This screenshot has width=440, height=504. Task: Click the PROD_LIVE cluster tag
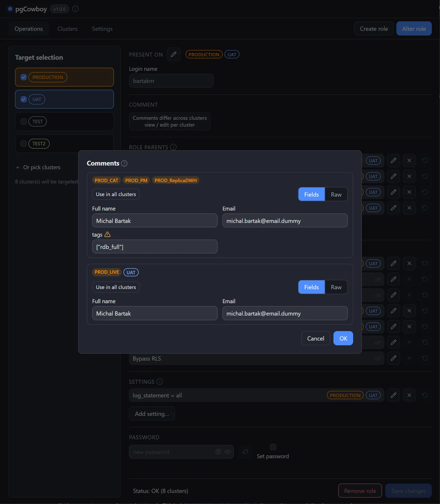[x=107, y=272]
